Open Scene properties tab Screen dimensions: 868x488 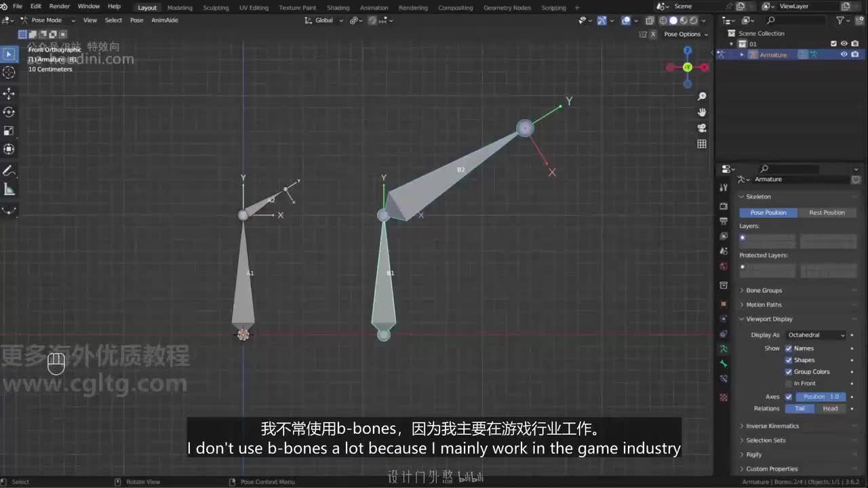(x=724, y=251)
